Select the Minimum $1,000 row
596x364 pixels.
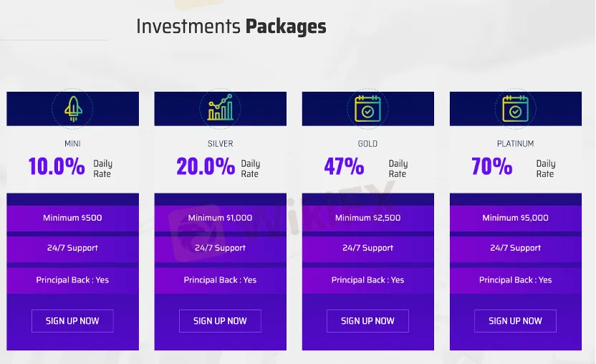click(x=220, y=218)
